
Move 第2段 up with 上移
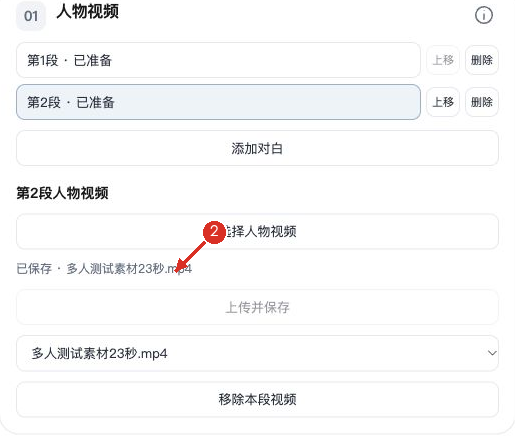point(443,102)
